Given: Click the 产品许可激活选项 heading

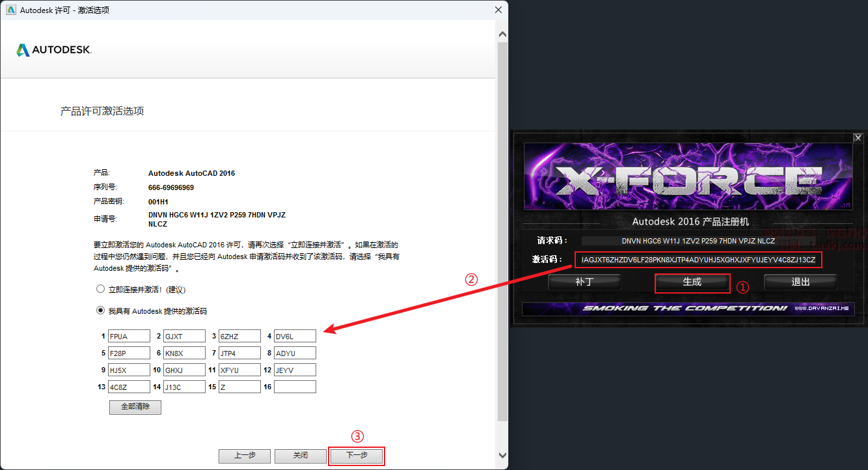Looking at the screenshot, I should [x=102, y=111].
